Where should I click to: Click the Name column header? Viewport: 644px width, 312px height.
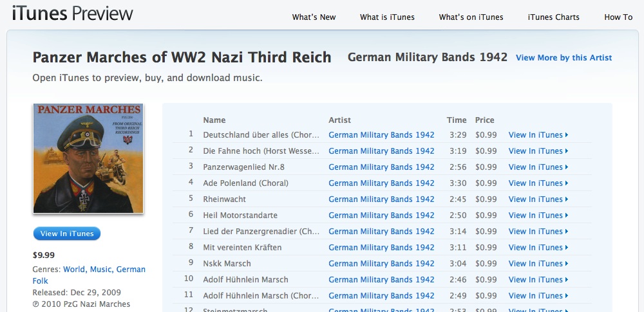[214, 120]
